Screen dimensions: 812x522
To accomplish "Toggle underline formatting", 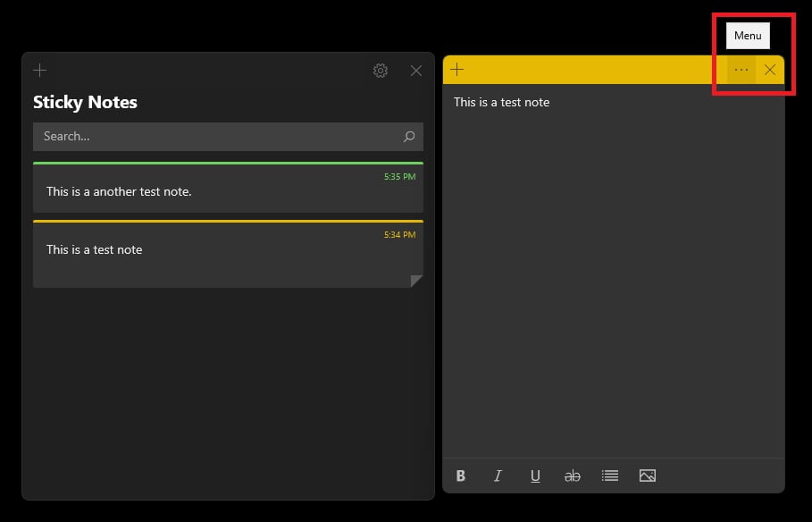I will (x=535, y=476).
